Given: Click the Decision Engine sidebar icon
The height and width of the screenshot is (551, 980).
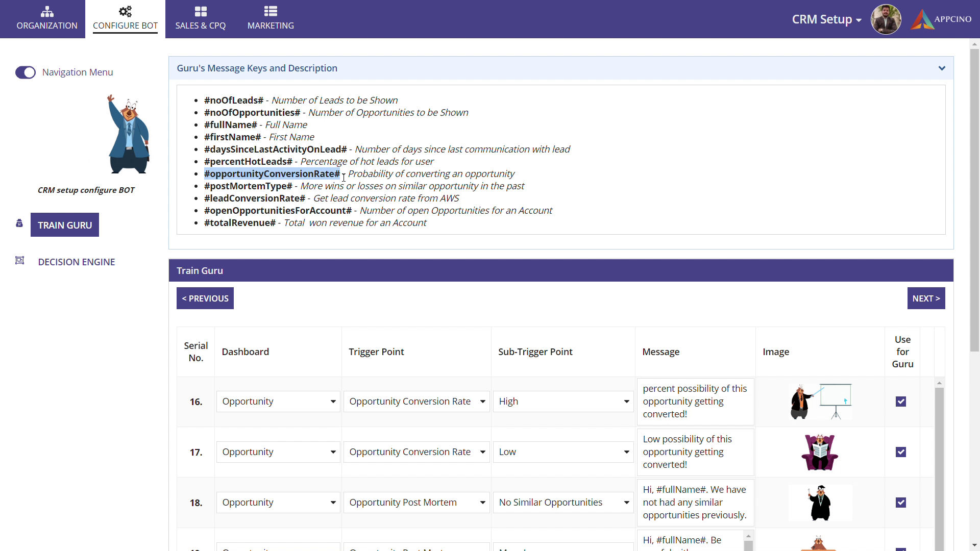Looking at the screenshot, I should (x=19, y=261).
